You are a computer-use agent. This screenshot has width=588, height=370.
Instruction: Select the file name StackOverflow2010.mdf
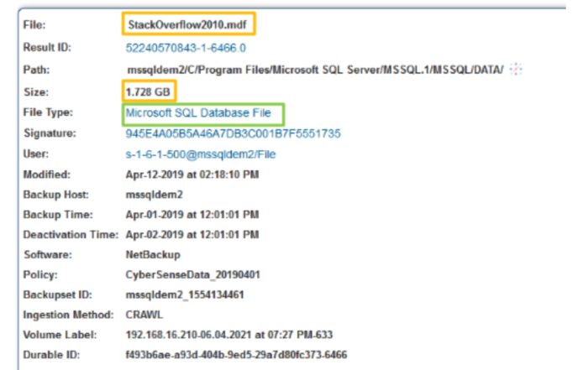tap(187, 24)
